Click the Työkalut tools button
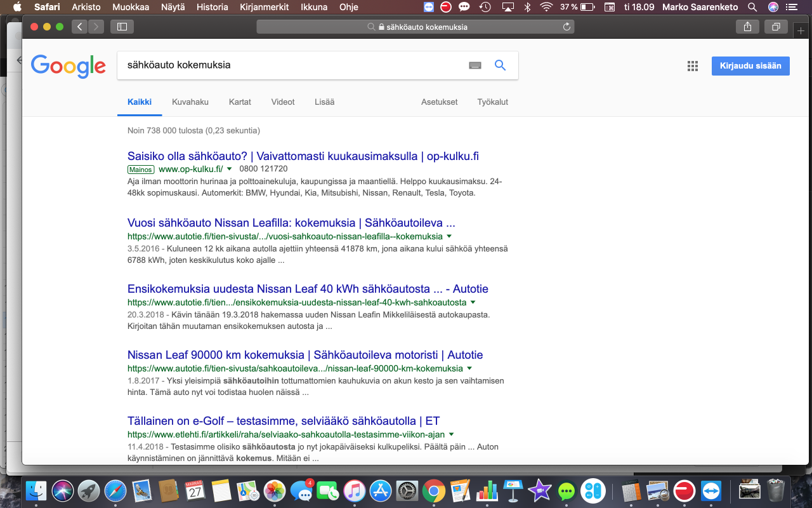 coord(492,102)
